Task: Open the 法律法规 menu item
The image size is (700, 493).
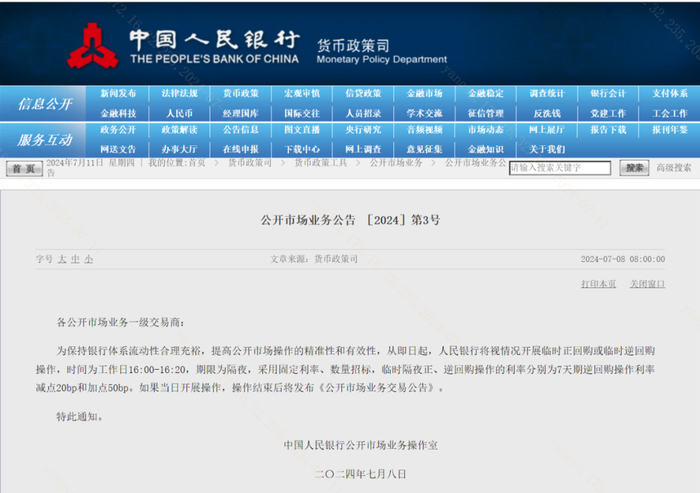Action: coord(179,93)
